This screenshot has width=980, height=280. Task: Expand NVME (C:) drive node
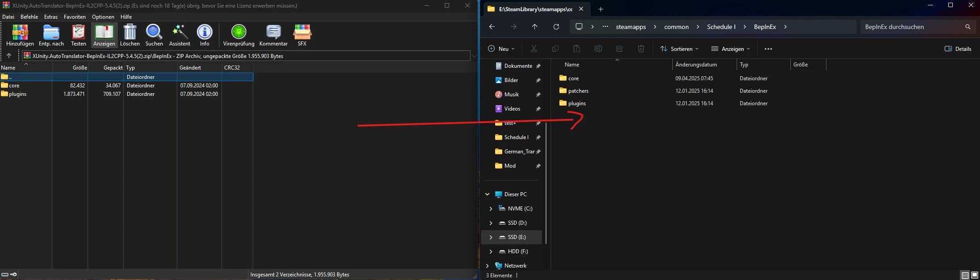click(491, 209)
